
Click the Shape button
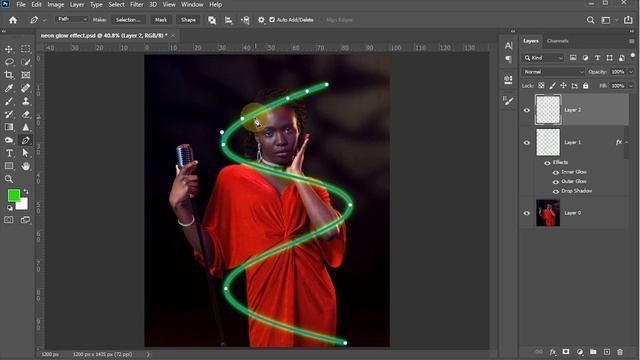[x=188, y=20]
